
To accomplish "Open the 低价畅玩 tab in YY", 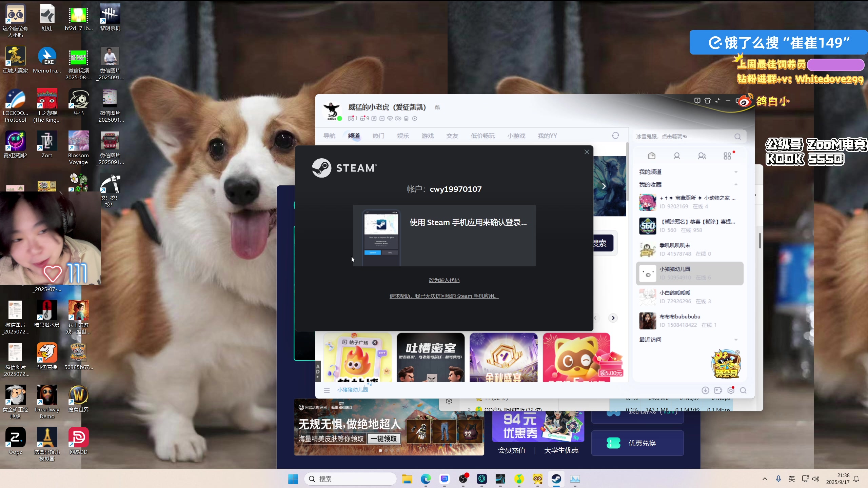I will [x=483, y=136].
